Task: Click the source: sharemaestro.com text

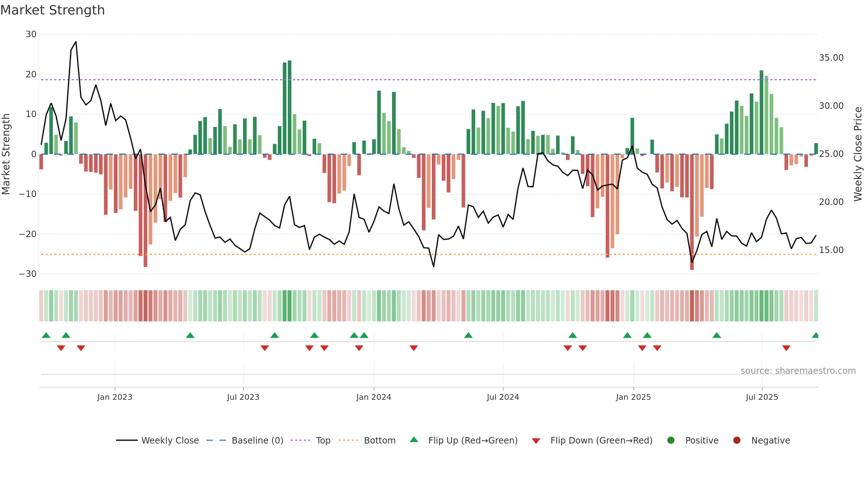Action: coord(798,371)
